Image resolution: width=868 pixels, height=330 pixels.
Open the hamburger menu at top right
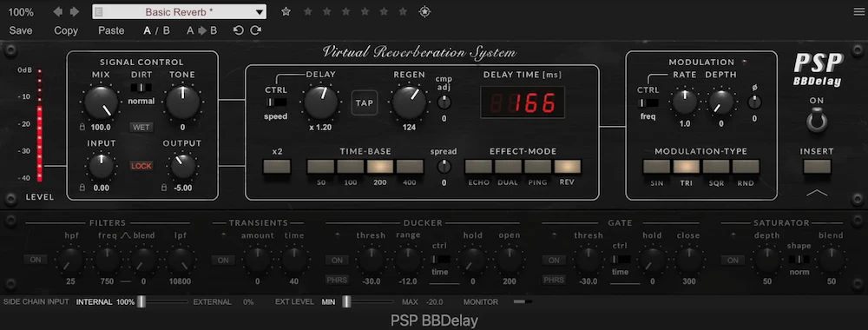tap(858, 12)
